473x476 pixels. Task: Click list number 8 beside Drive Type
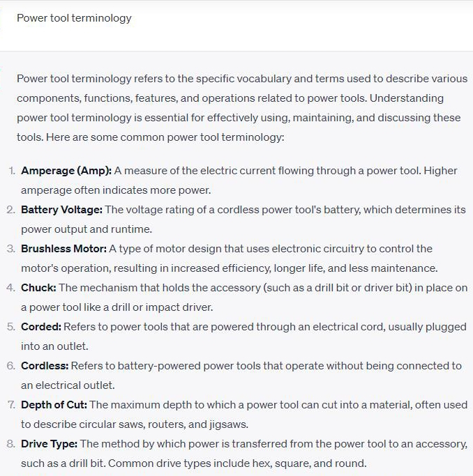pos(11,443)
